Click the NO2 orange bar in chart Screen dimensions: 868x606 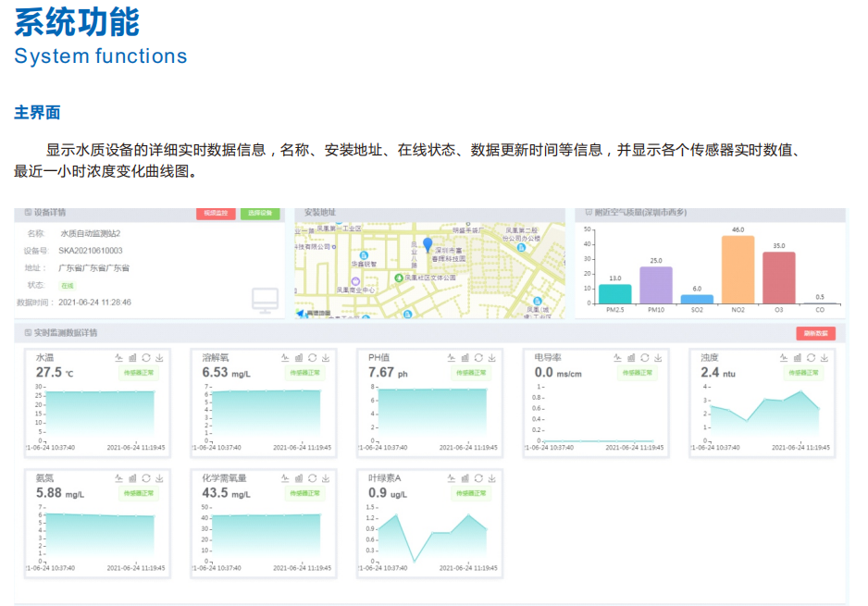click(738, 270)
